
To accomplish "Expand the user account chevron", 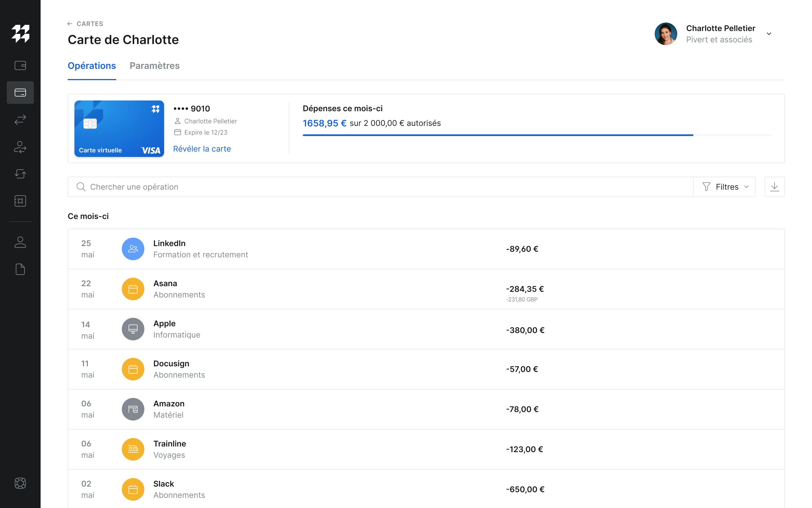I will [x=769, y=34].
